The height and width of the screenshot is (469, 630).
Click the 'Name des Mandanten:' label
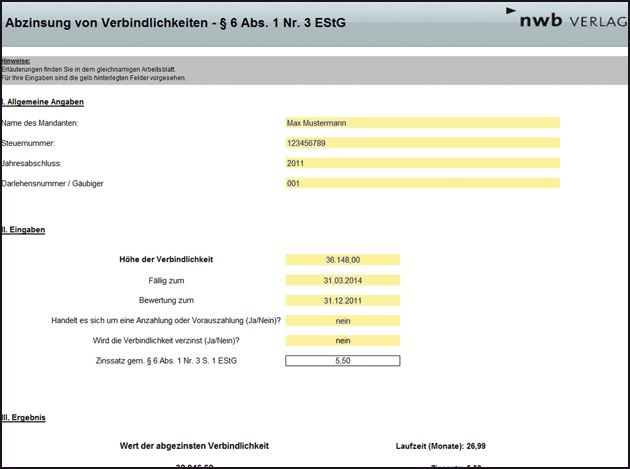pyautogui.click(x=42, y=123)
